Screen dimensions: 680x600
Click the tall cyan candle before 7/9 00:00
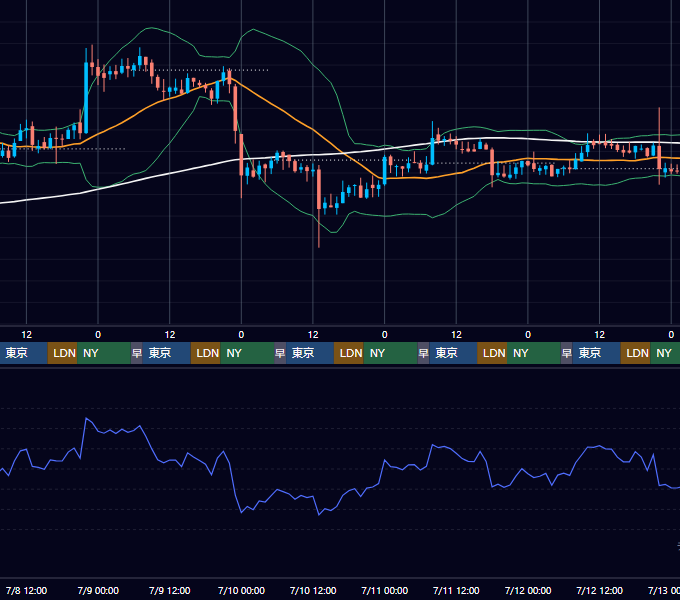coord(86,98)
